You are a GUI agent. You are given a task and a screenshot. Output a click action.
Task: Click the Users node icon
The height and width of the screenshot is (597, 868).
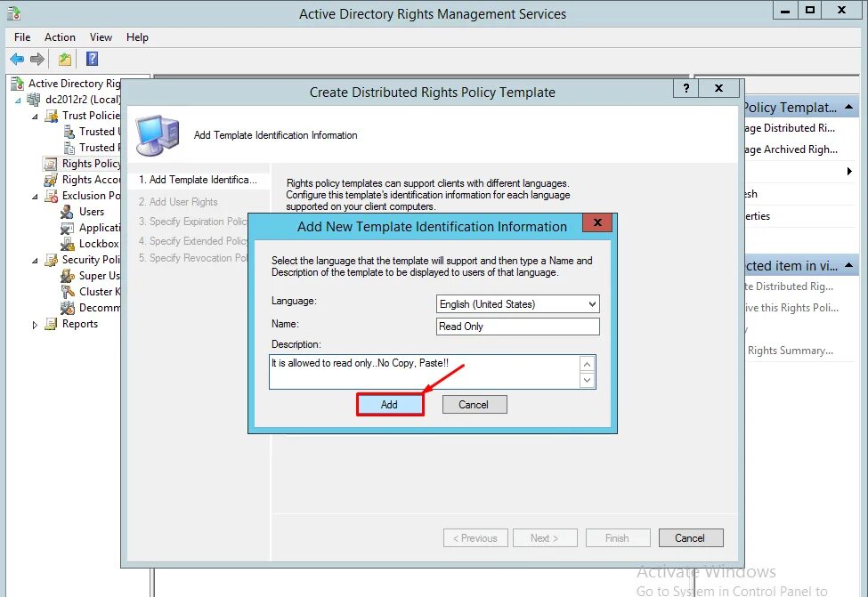tap(67, 212)
